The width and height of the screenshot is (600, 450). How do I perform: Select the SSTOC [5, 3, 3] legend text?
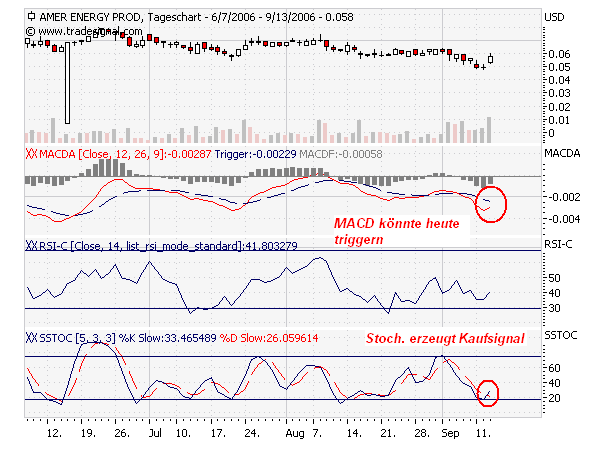click(x=77, y=338)
